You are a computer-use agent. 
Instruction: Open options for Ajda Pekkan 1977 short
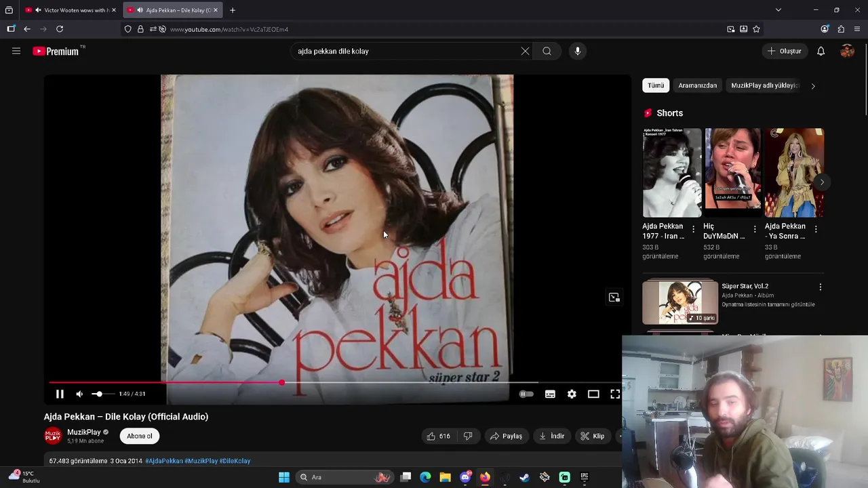tap(693, 230)
